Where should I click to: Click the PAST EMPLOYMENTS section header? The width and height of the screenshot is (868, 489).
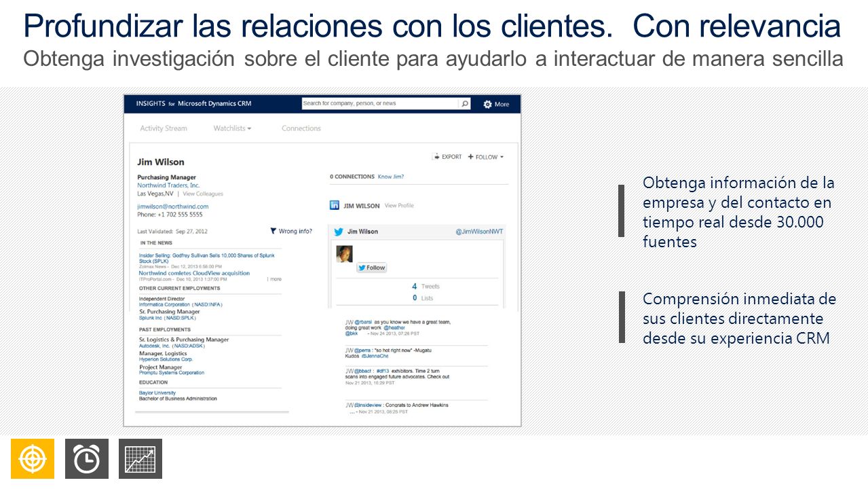click(x=165, y=330)
